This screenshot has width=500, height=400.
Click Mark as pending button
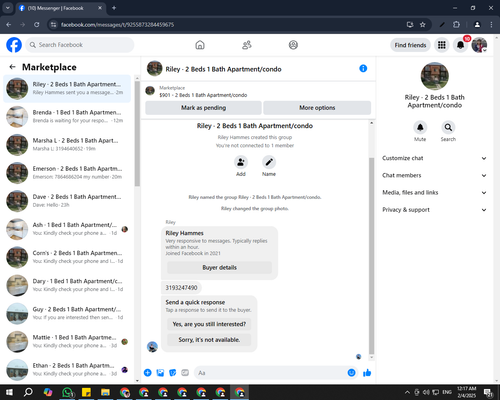tap(203, 108)
